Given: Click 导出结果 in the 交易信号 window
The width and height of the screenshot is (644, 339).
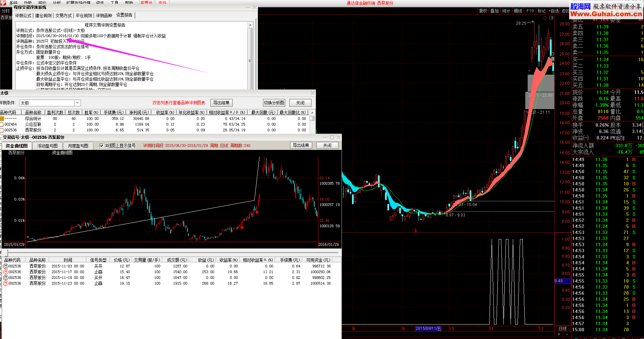Looking at the screenshot, I should 301,145.
